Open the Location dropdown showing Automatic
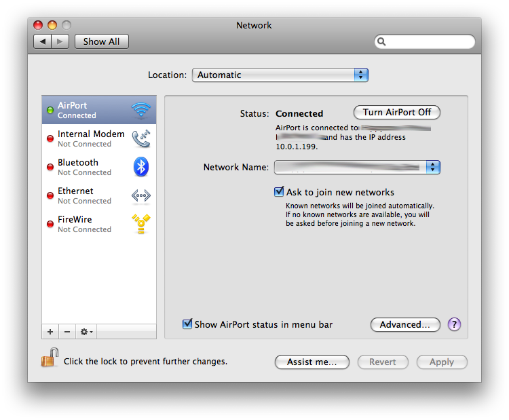Viewport: 509px width, 420px height. [280, 75]
